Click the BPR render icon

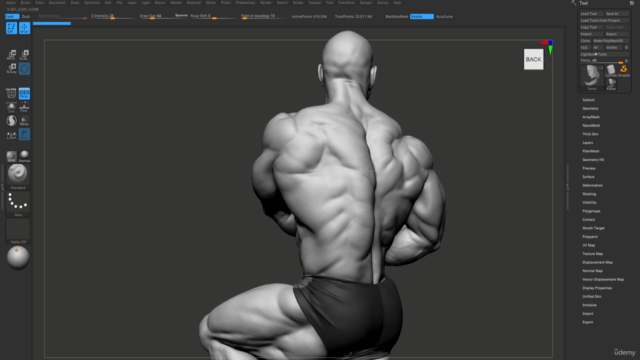coord(11,156)
